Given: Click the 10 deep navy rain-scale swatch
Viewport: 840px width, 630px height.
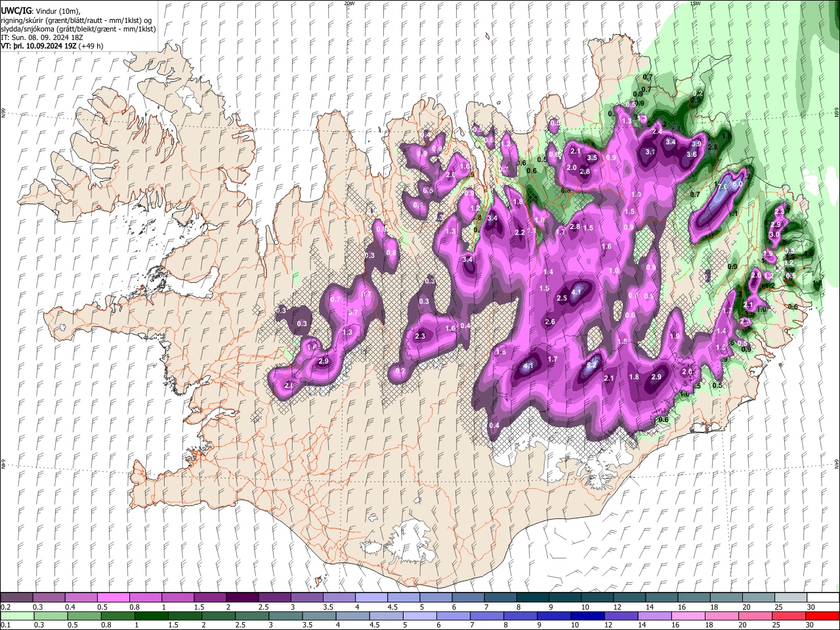Looking at the screenshot, I should [x=587, y=616].
